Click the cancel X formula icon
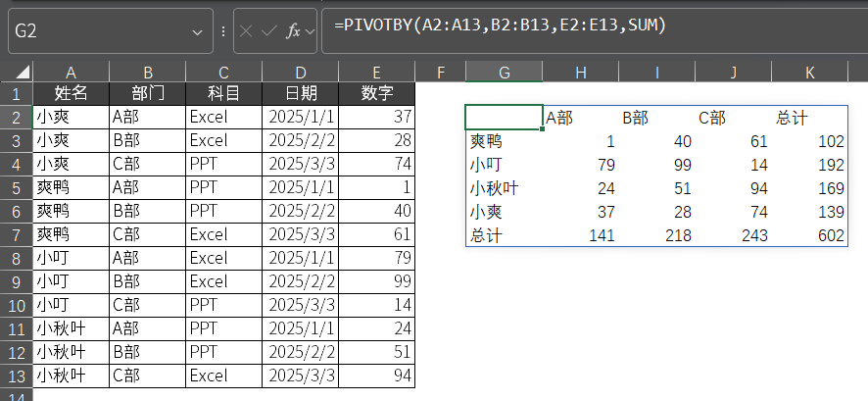 246,31
